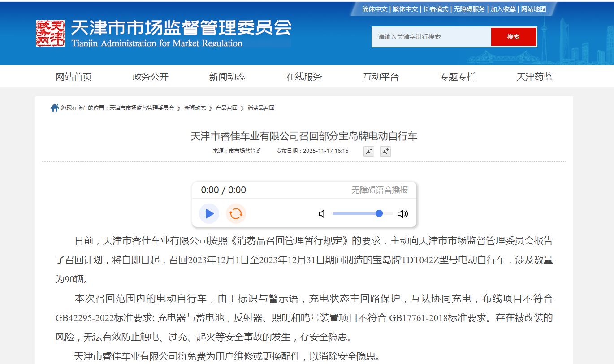Open the 在线服务 navigation item
614x364 pixels.
coord(304,77)
